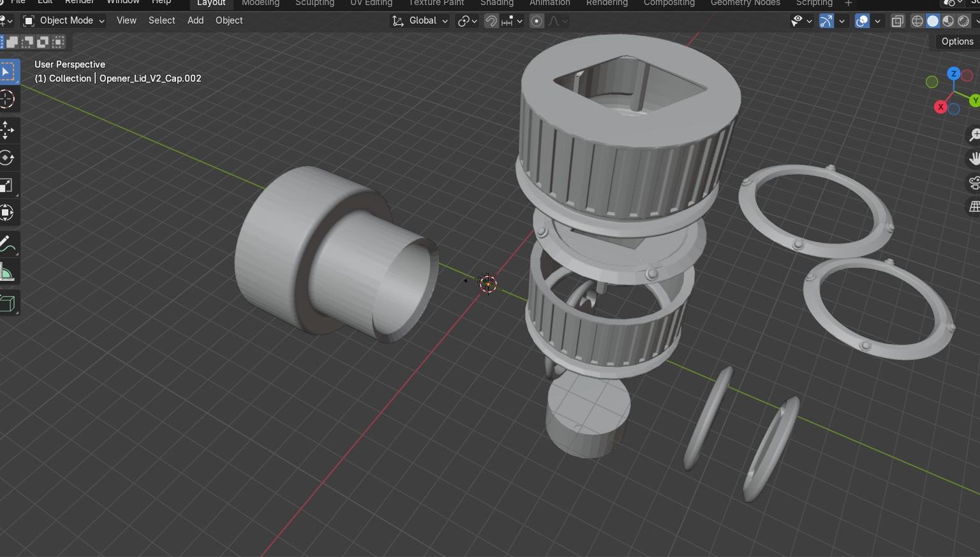Add a new workspace with plus

pyautogui.click(x=848, y=3)
